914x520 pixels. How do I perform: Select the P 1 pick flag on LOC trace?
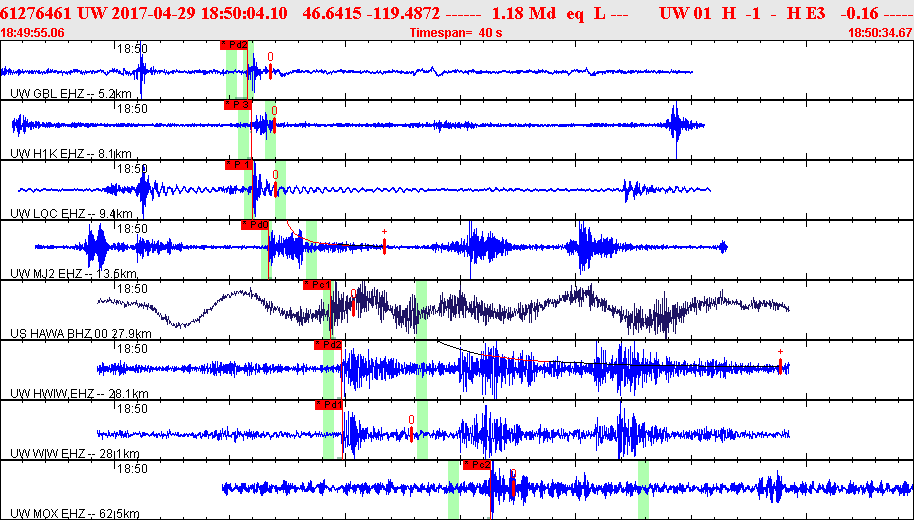tap(239, 165)
